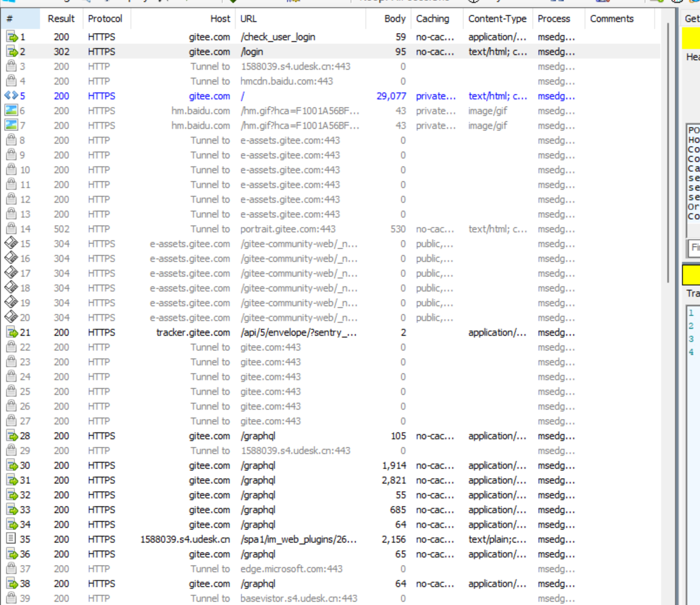Click the lock icon of session 8

11,140
